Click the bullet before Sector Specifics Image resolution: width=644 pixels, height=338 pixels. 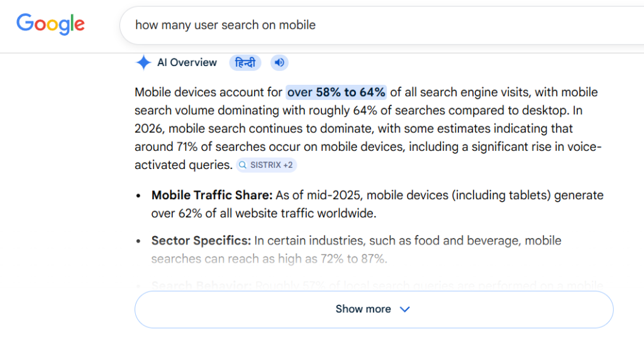point(138,241)
